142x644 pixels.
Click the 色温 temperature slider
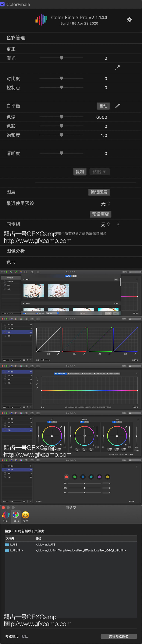coord(61,117)
